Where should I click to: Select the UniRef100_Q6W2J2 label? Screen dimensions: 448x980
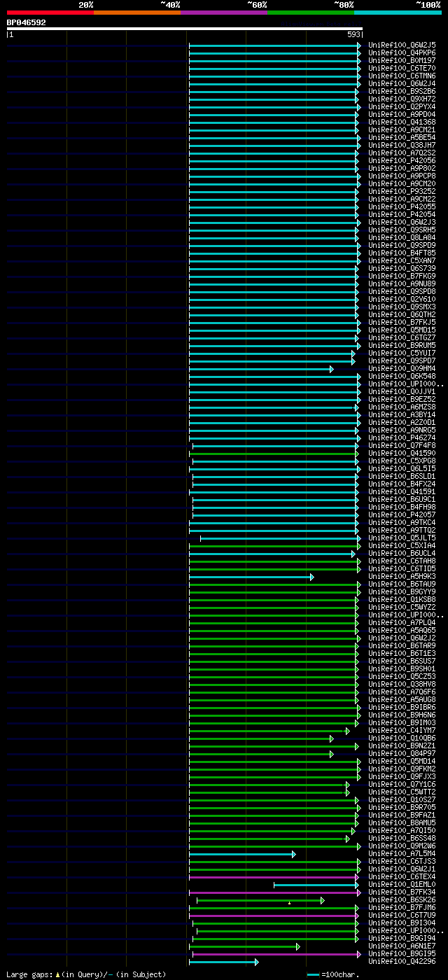(x=402, y=638)
